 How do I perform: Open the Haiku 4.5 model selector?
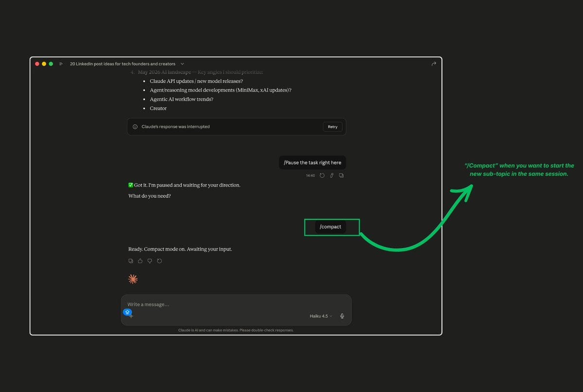tap(321, 316)
